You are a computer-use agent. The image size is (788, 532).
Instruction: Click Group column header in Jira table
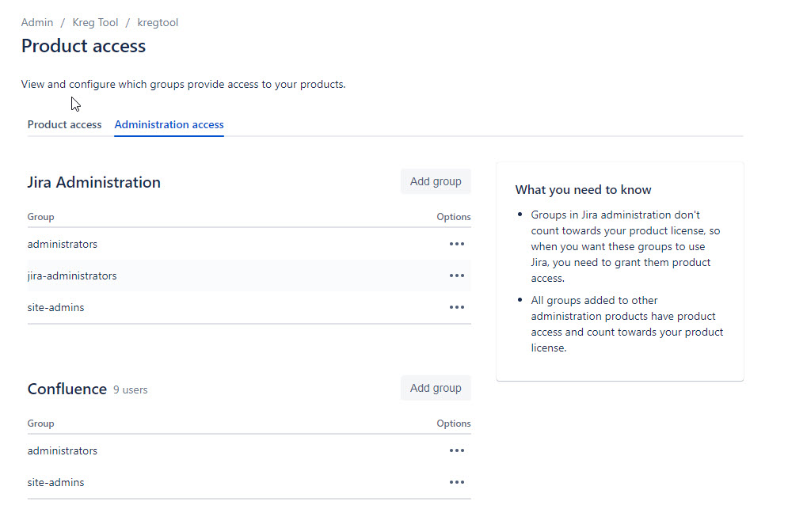click(40, 217)
